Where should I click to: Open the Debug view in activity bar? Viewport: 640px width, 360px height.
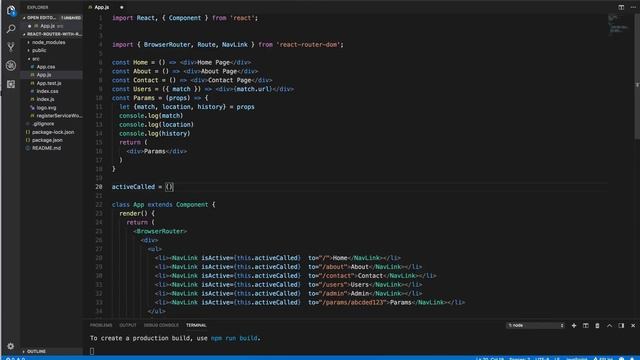click(x=11, y=65)
